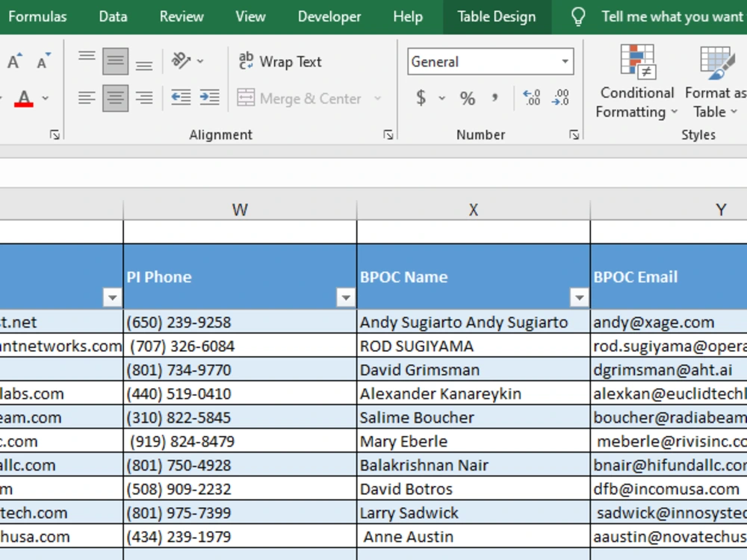Open Format as Table menu
Viewport: 747px width, 560px height.
click(715, 82)
